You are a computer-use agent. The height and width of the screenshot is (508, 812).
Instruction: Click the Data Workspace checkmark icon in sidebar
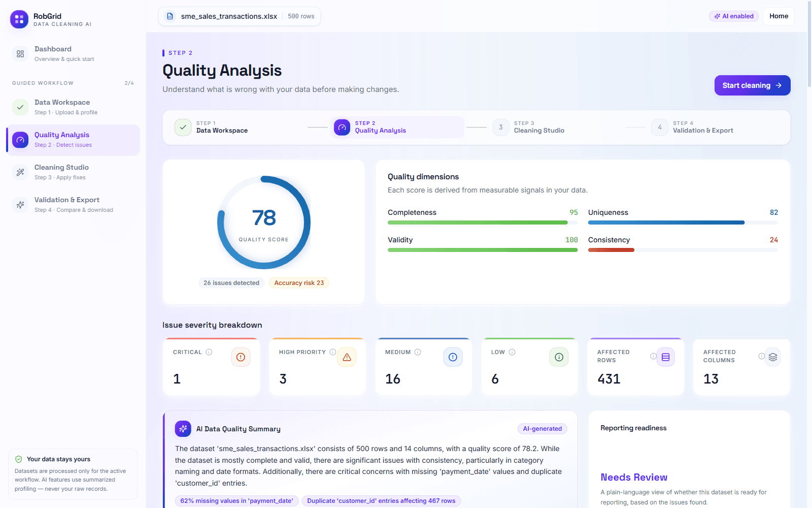tap(20, 107)
